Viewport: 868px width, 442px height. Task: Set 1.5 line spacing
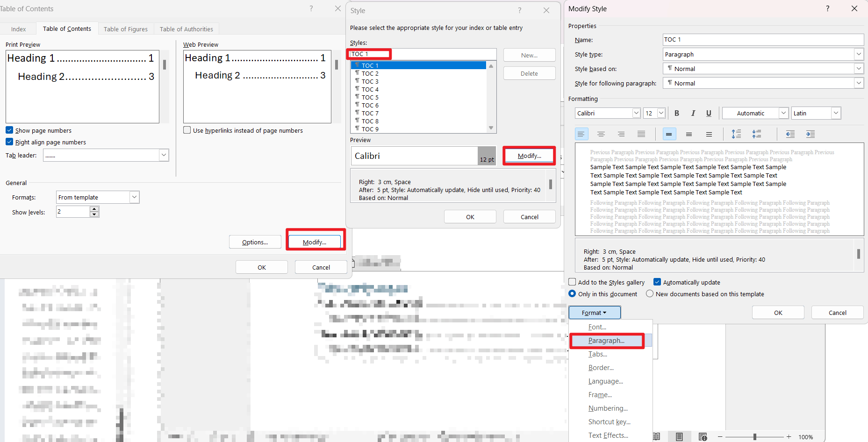pyautogui.click(x=689, y=134)
